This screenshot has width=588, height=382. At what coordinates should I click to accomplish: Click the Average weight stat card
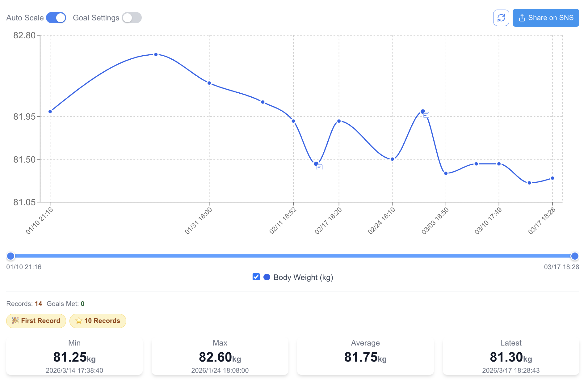365,357
